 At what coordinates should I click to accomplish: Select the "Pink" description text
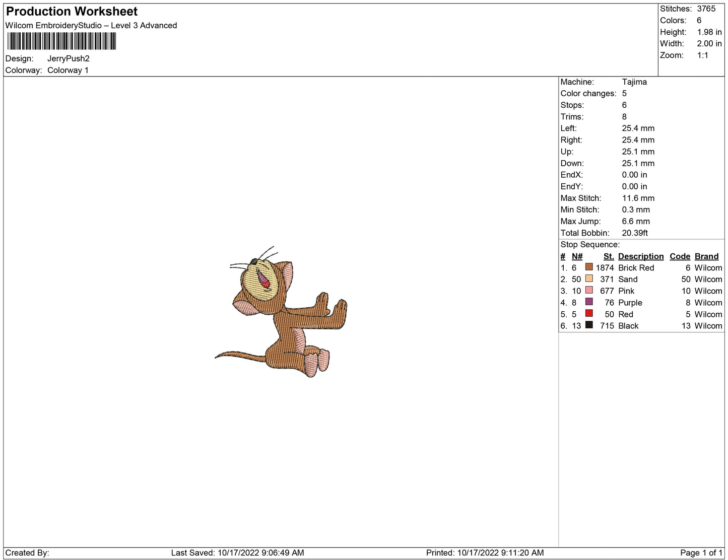coord(626,291)
